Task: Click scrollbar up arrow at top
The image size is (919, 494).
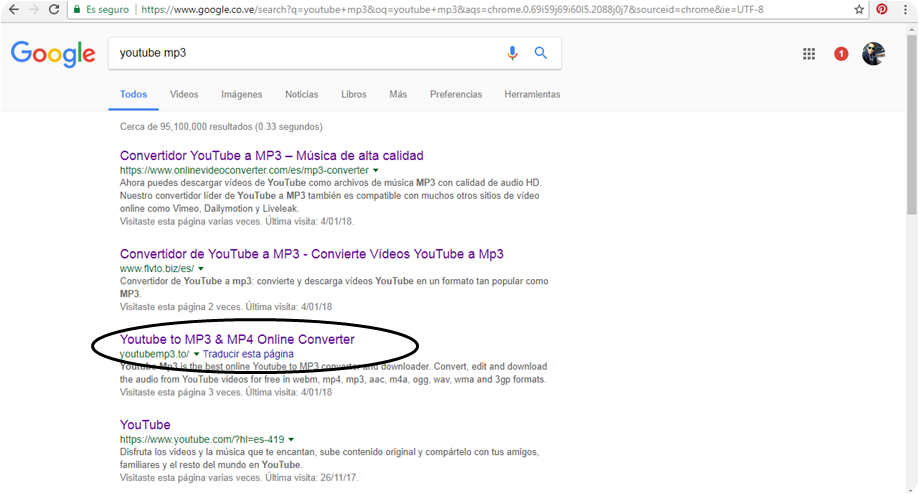Action: [x=912, y=29]
